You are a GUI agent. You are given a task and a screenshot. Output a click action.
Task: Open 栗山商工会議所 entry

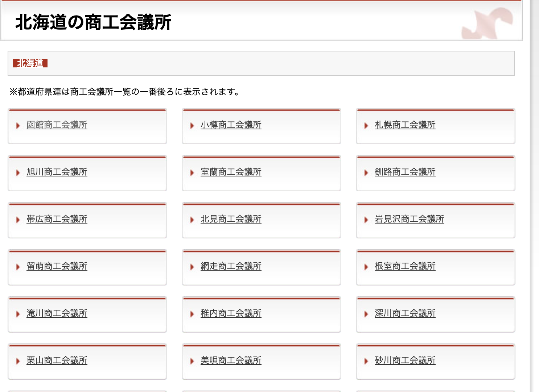point(57,360)
